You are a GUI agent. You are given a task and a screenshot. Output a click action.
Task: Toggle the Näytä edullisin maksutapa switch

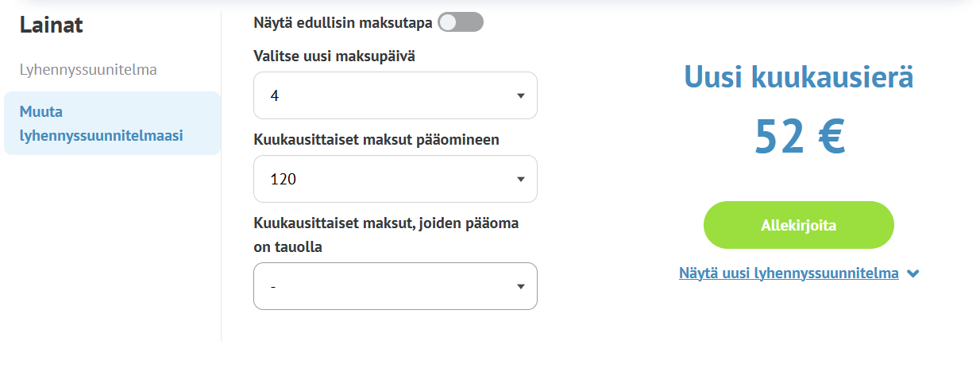click(x=461, y=22)
